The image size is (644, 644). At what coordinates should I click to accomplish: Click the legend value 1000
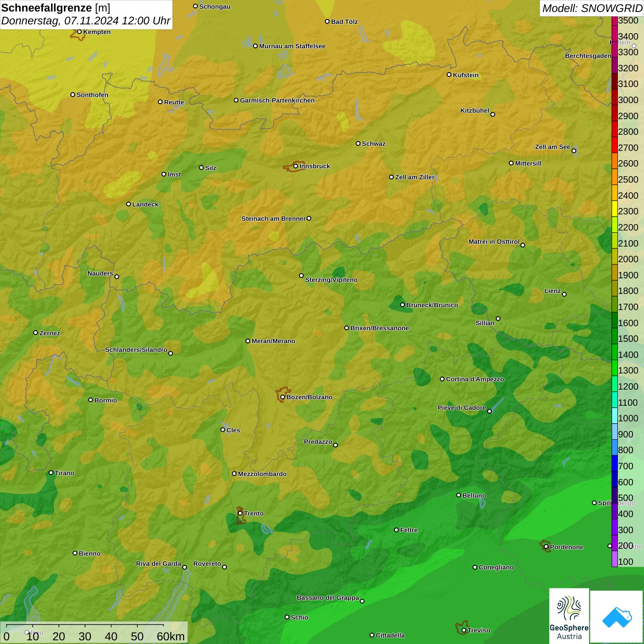[x=628, y=418]
